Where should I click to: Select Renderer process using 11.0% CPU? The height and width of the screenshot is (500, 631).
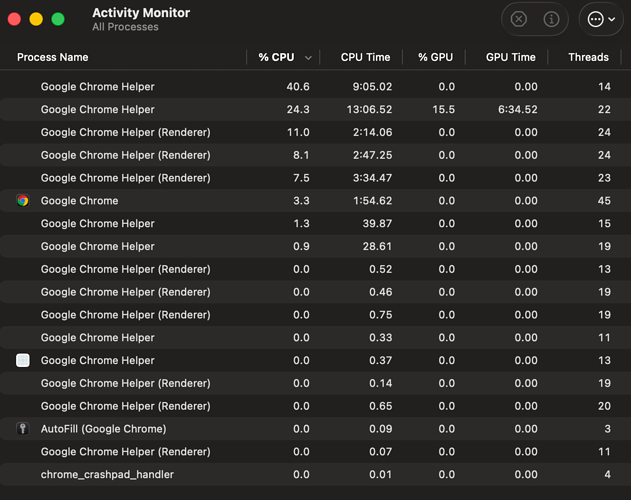(x=125, y=133)
